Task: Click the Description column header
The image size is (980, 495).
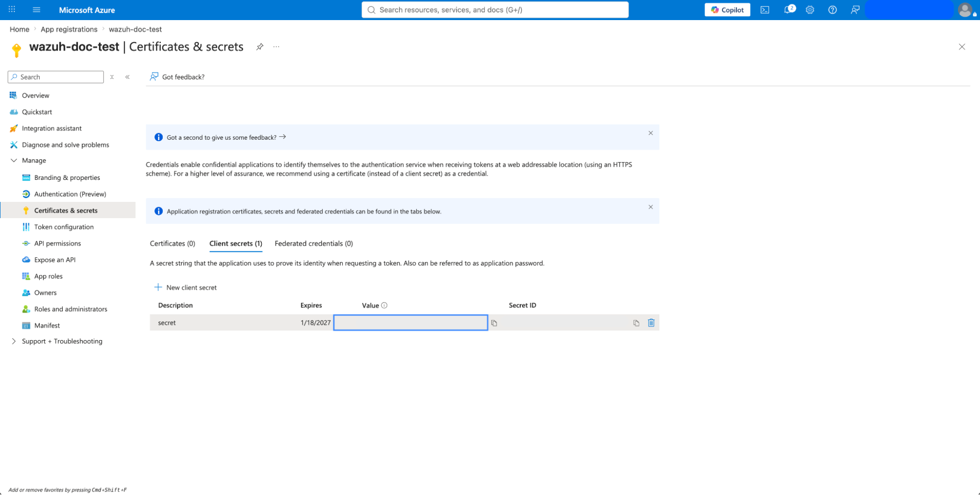Action: click(176, 305)
